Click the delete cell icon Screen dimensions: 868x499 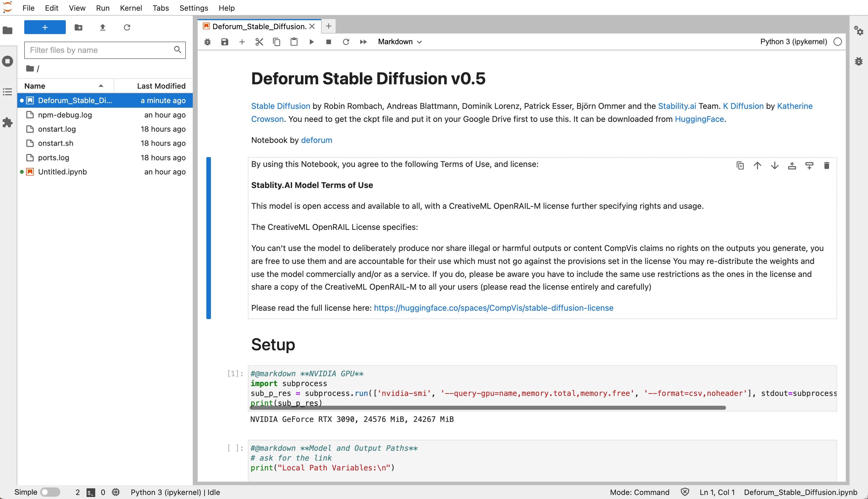(x=826, y=165)
